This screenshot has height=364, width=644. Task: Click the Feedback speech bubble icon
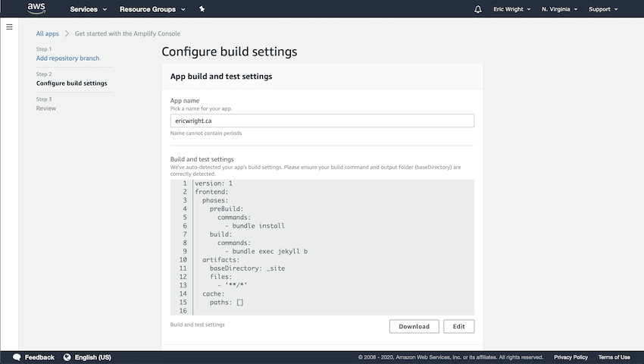point(17,357)
